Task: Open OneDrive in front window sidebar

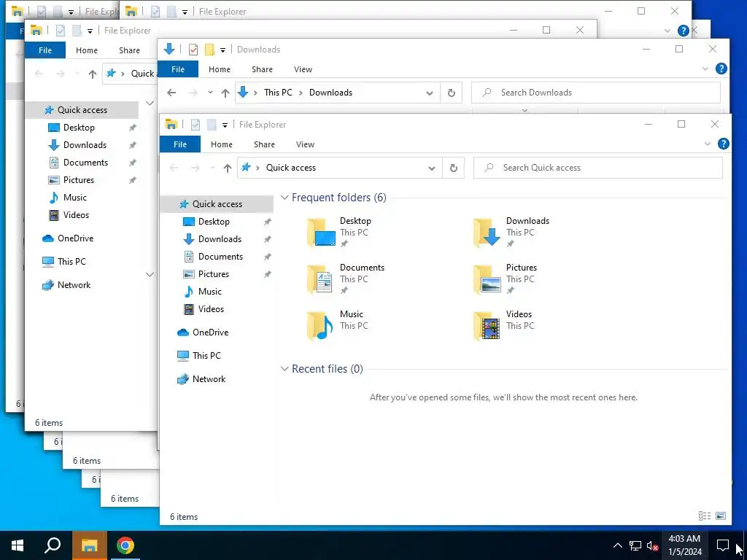Action: (210, 332)
